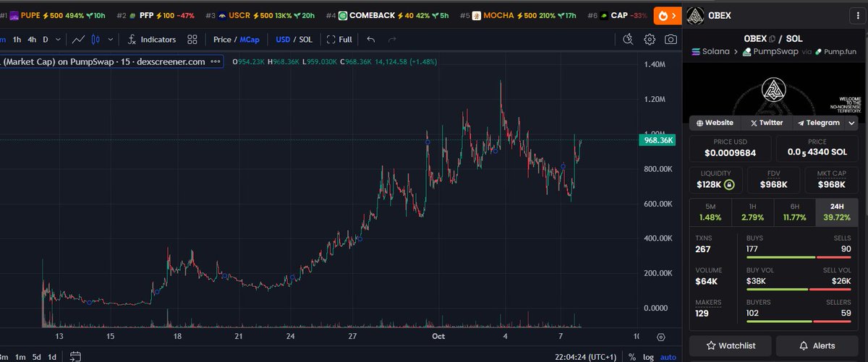Screen dimensions: 868x362
Task: Open the go-to-date calendar icon
Action: pyautogui.click(x=75, y=357)
